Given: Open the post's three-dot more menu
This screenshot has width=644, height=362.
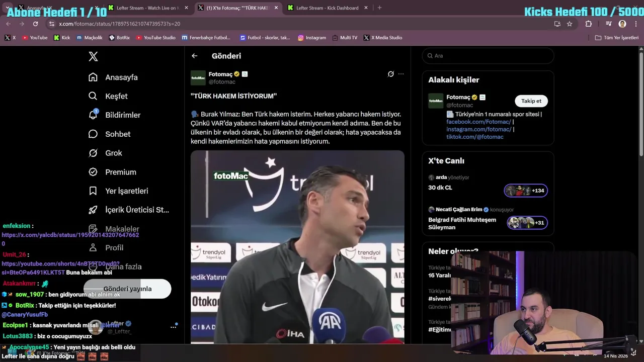Looking at the screenshot, I should (401, 74).
